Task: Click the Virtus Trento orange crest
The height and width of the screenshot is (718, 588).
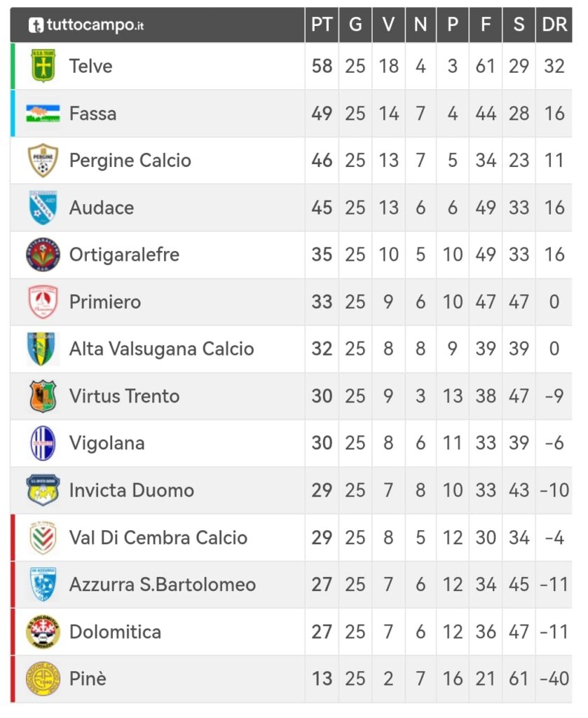Action: pos(43,396)
